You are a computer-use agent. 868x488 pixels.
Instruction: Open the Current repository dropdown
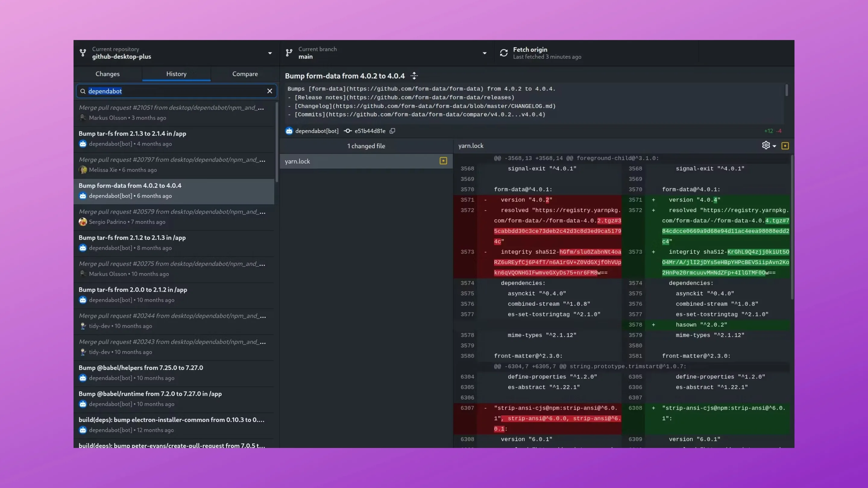[176, 53]
